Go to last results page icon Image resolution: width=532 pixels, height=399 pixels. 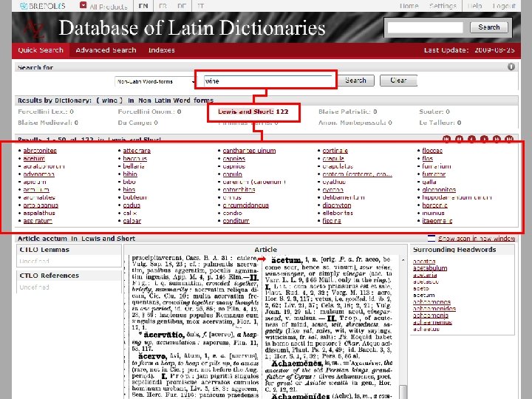coord(509,139)
